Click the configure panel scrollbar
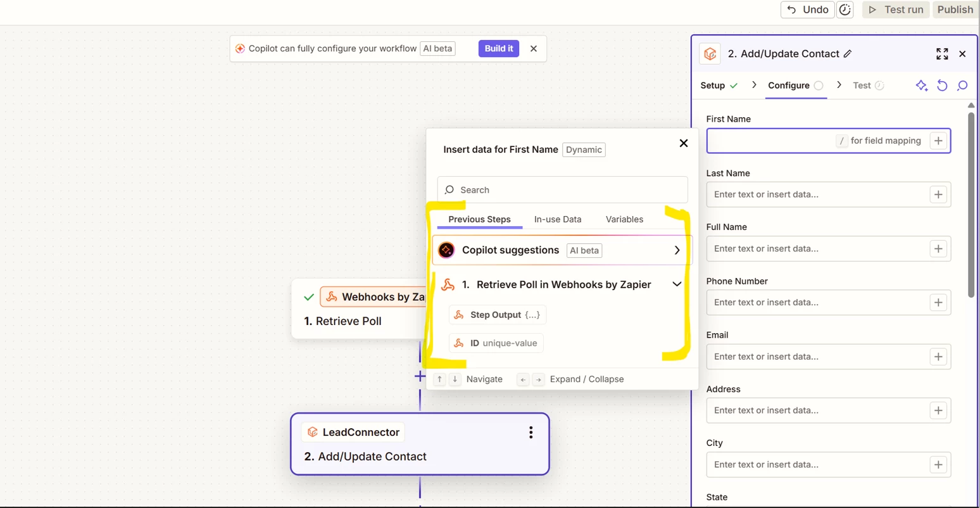The width and height of the screenshot is (980, 508). pyautogui.click(x=971, y=205)
